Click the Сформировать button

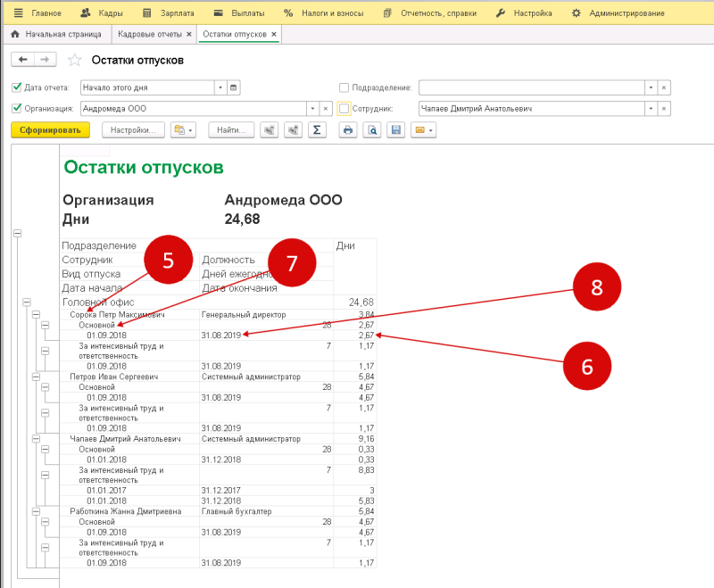coord(50,130)
